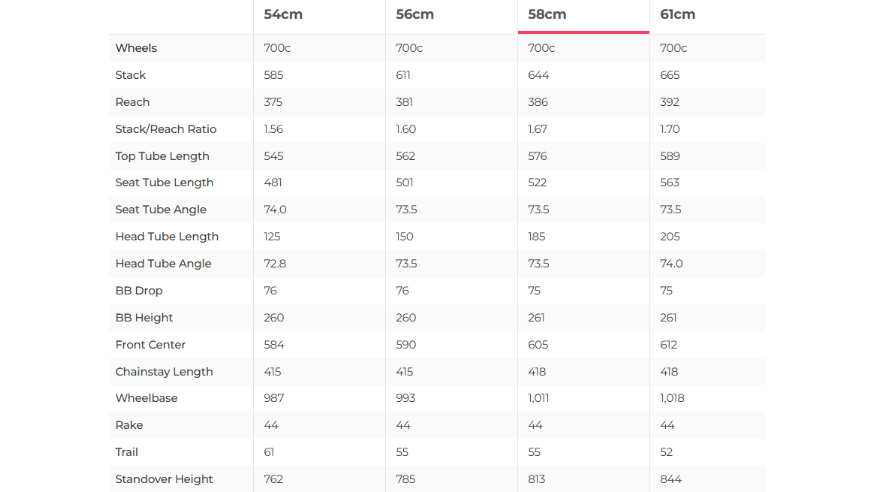Click the Seat Tube Angle label
The height and width of the screenshot is (492, 874).
[161, 210]
